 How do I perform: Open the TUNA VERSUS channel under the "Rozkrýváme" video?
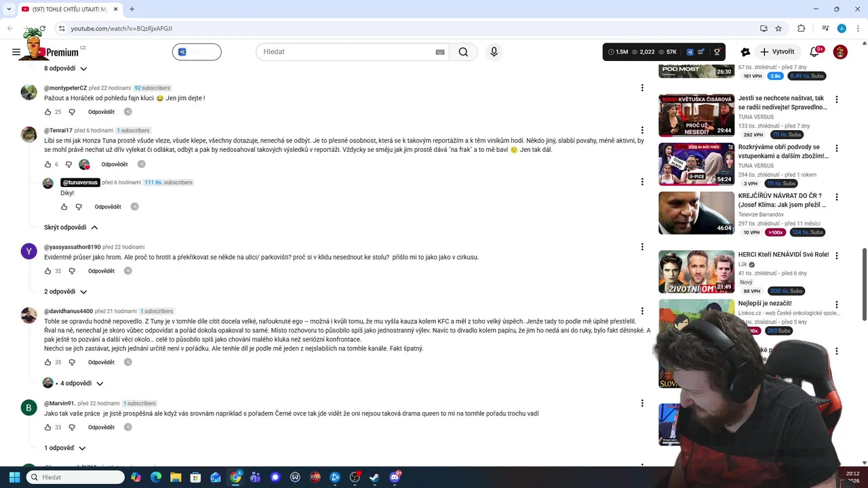pyautogui.click(x=756, y=165)
